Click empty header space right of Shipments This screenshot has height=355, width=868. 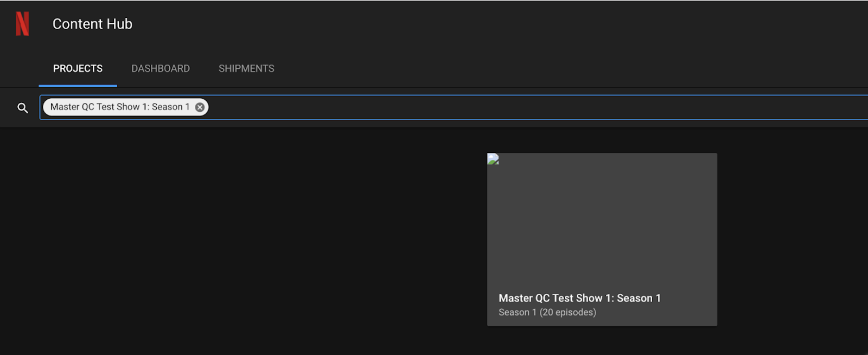click(542, 69)
